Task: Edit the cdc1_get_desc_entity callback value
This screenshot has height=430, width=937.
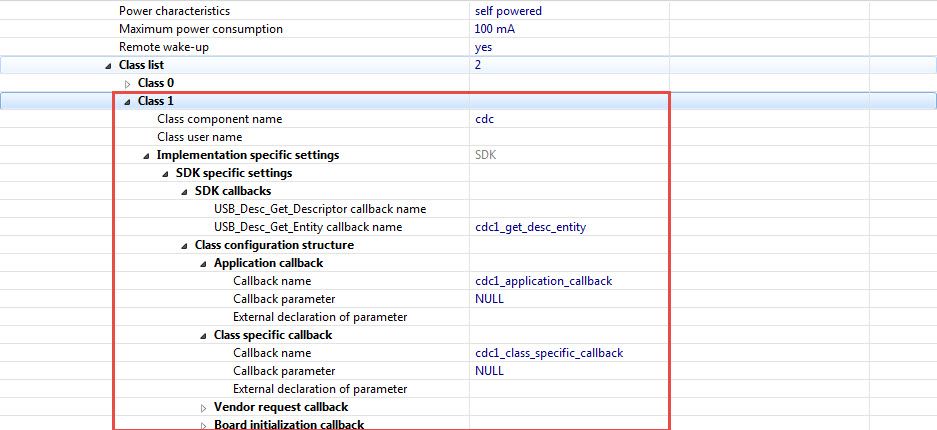Action: pos(567,227)
